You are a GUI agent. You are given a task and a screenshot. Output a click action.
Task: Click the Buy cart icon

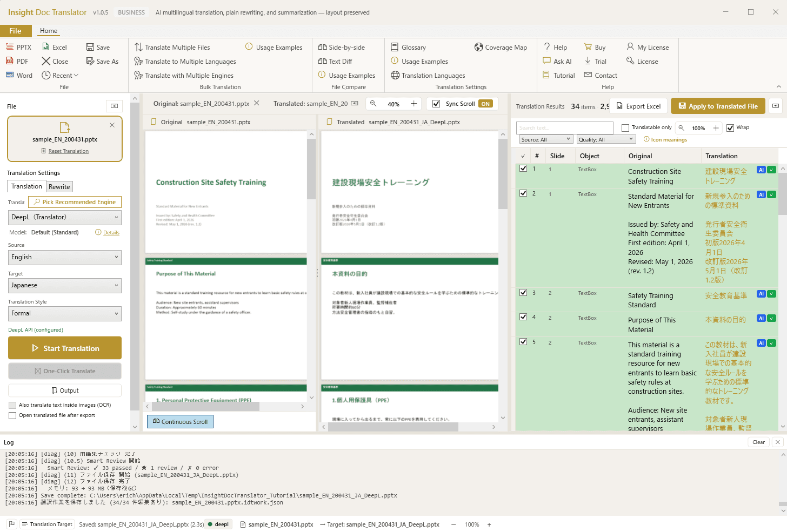[x=588, y=47]
